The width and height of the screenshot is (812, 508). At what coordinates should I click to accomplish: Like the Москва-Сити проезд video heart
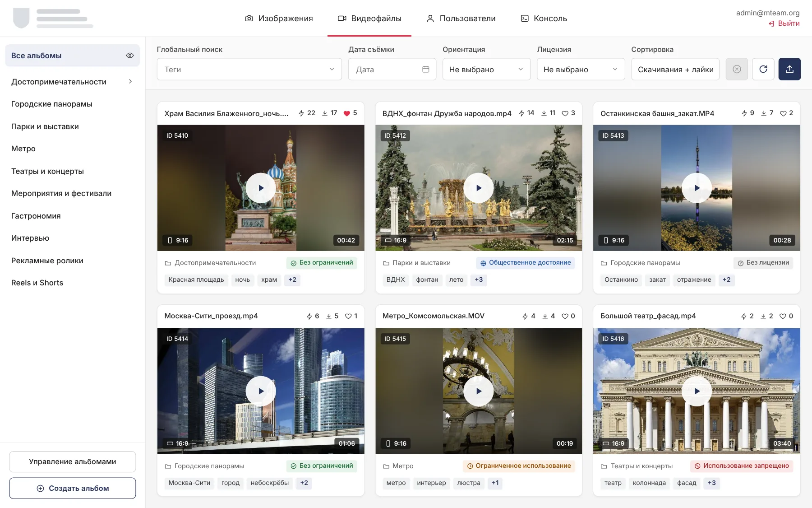(x=348, y=317)
